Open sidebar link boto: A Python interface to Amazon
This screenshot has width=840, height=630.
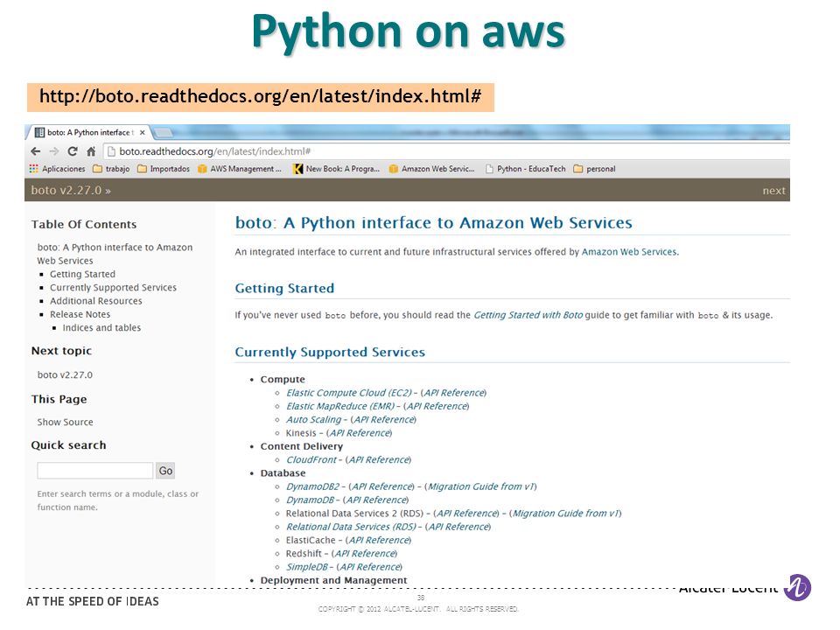click(x=115, y=254)
